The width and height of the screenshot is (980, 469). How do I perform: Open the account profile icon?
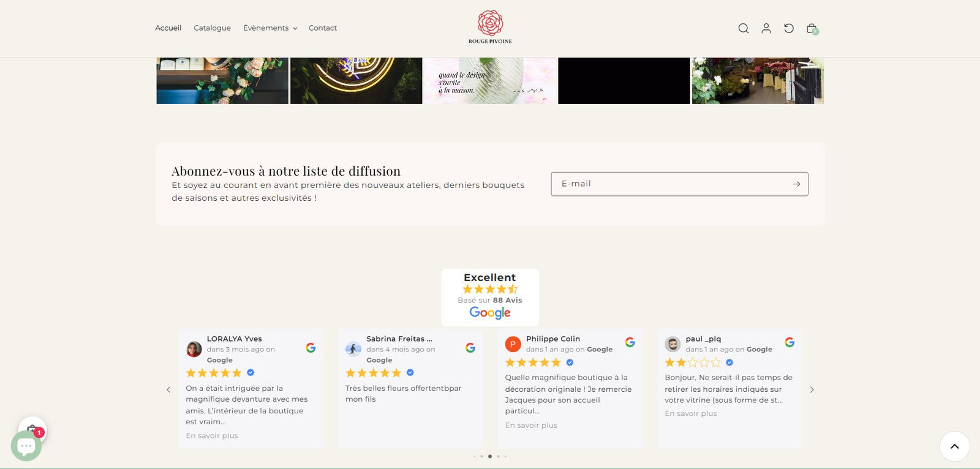pyautogui.click(x=766, y=28)
